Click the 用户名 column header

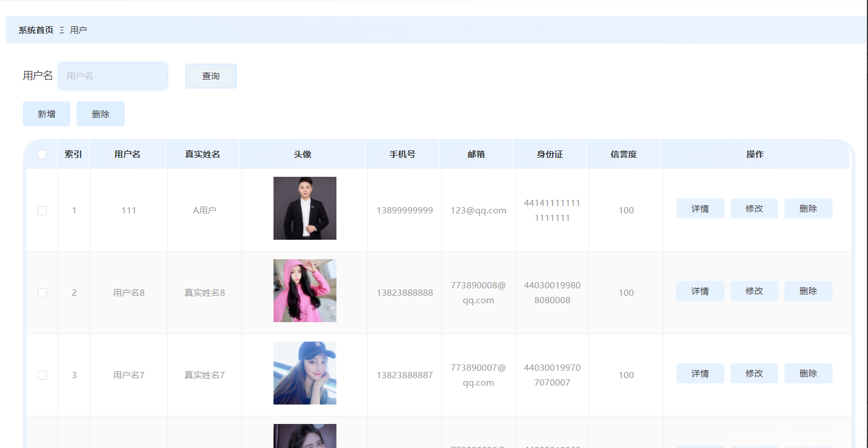[128, 154]
